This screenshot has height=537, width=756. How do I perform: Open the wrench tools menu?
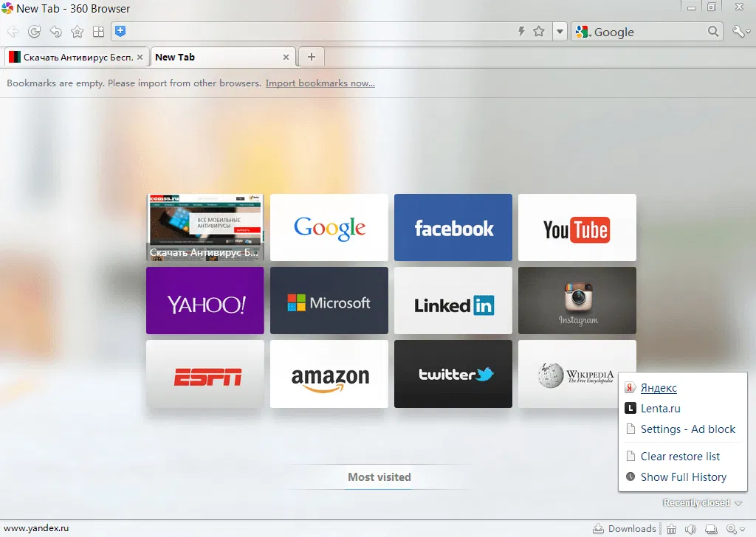coord(741,32)
